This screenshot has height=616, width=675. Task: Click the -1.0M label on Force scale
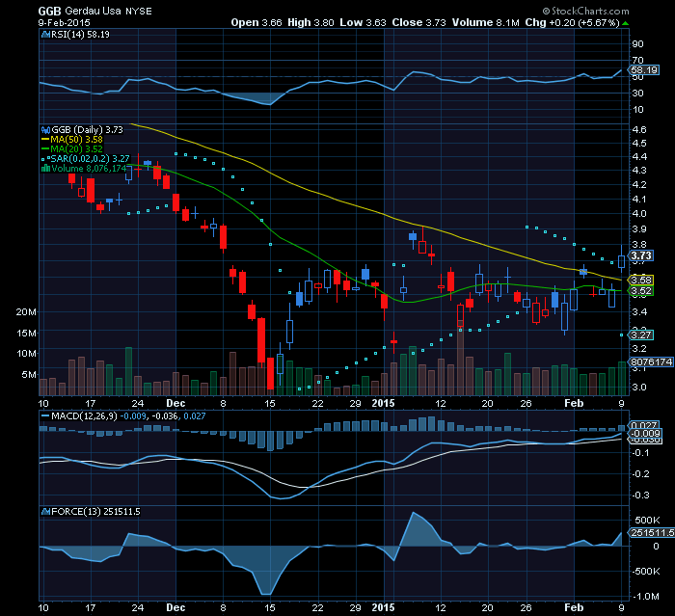click(x=646, y=597)
